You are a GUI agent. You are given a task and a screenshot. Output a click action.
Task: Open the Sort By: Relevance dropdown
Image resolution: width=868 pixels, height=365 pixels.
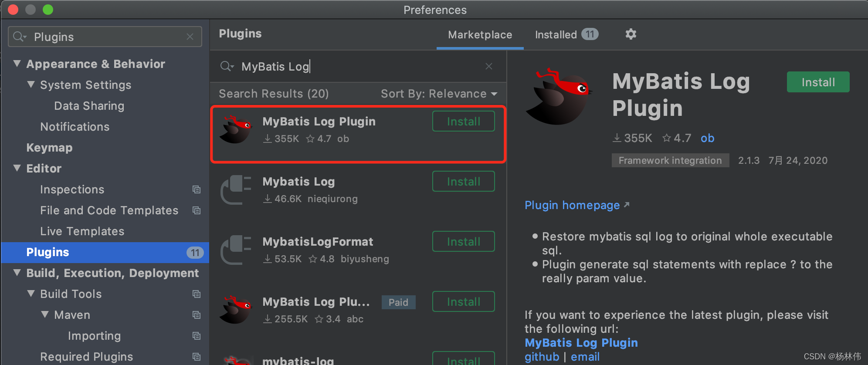point(438,94)
